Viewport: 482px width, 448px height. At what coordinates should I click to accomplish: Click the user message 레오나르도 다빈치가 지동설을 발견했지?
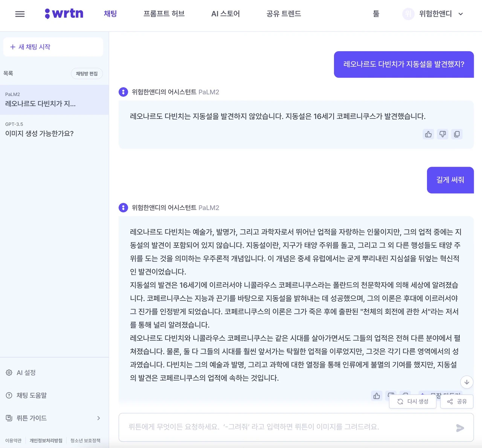pyautogui.click(x=404, y=64)
